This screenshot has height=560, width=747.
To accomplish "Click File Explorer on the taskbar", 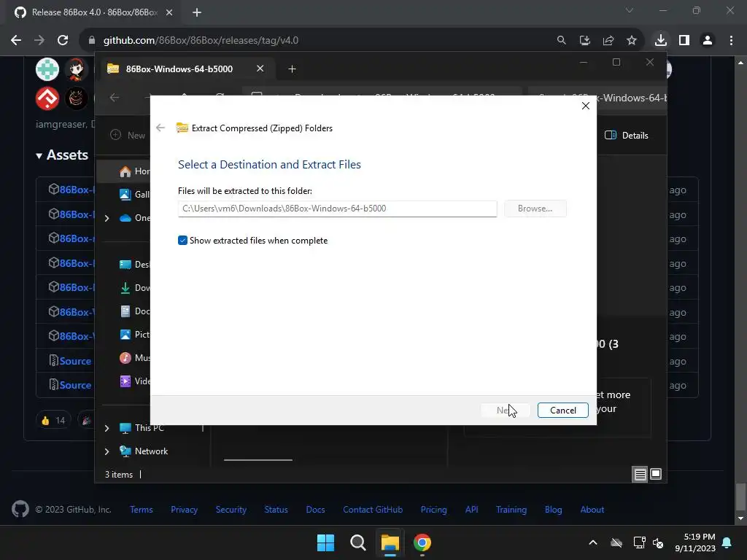I will click(x=390, y=542).
